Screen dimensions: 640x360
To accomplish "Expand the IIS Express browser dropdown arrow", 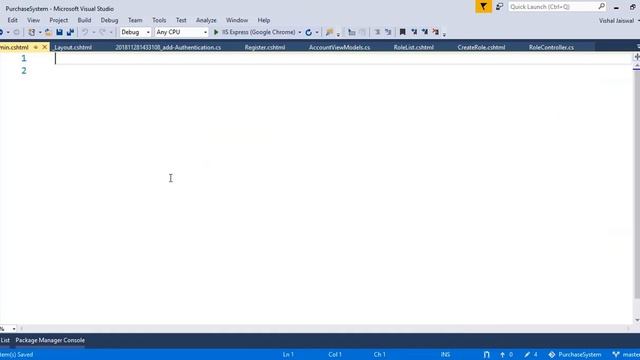I will pos(300,32).
